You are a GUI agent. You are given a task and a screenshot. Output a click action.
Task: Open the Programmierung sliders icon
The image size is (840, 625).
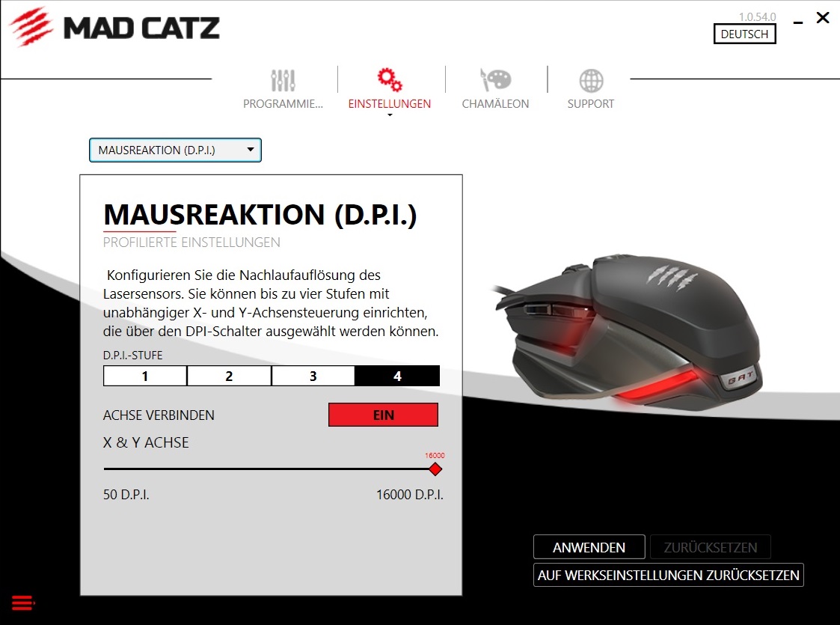click(283, 80)
